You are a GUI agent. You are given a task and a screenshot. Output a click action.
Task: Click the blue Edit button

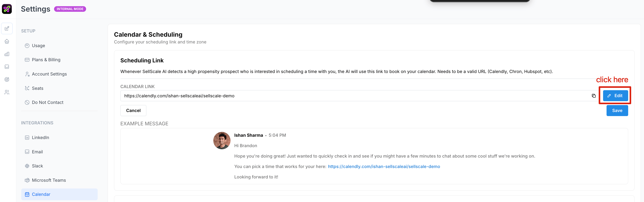615,96
